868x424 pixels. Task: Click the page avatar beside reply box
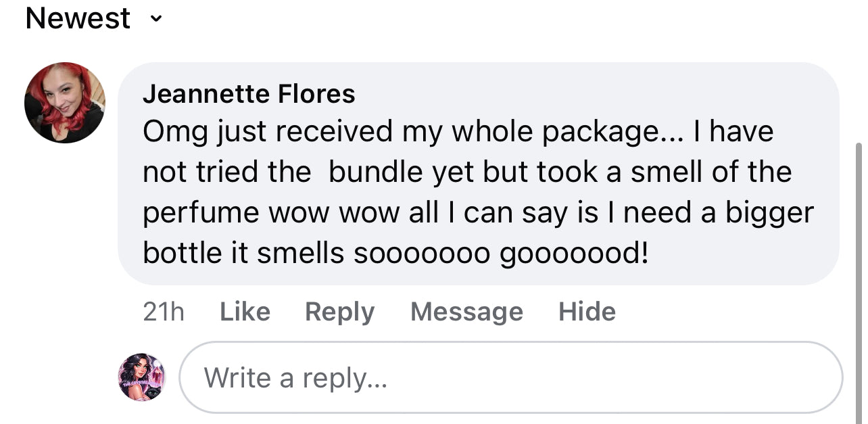141,377
